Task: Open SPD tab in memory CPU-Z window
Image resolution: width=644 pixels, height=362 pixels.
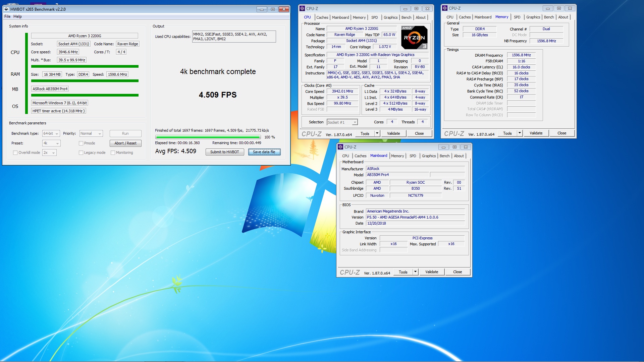Action: 517,17
